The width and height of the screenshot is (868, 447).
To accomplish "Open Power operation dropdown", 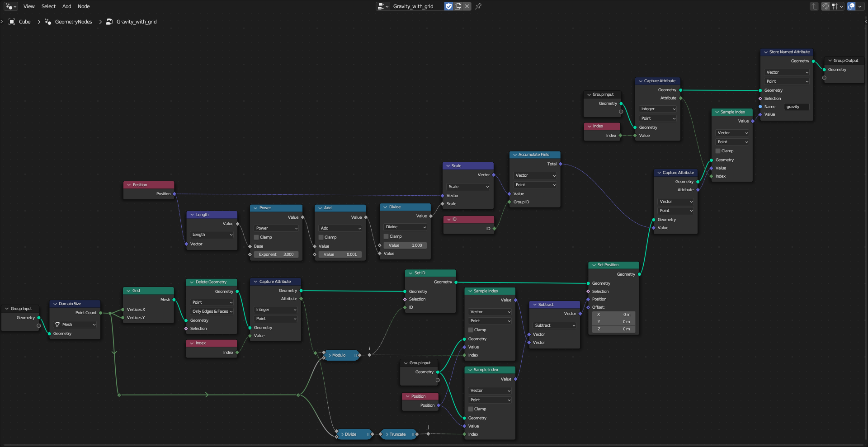I will [276, 228].
